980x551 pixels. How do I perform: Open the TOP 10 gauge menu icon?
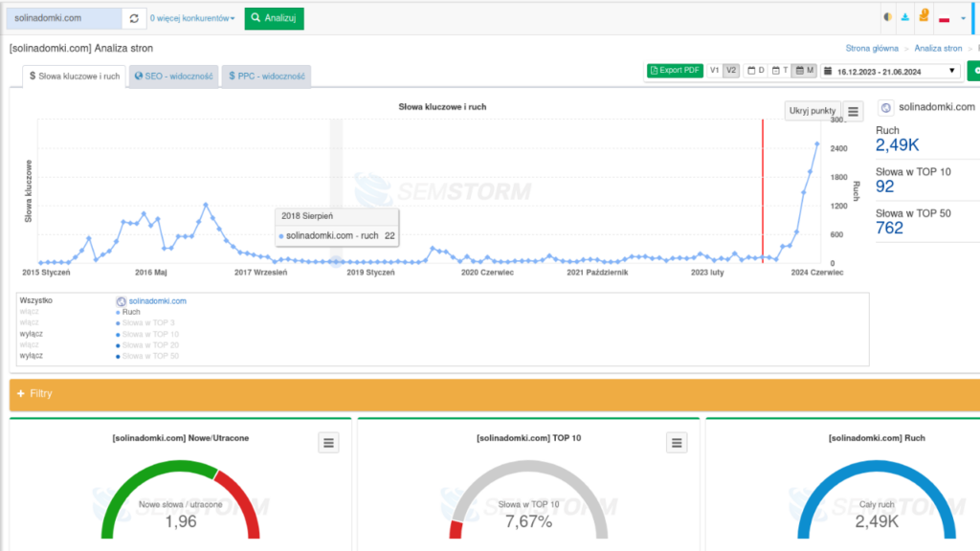[x=677, y=442]
